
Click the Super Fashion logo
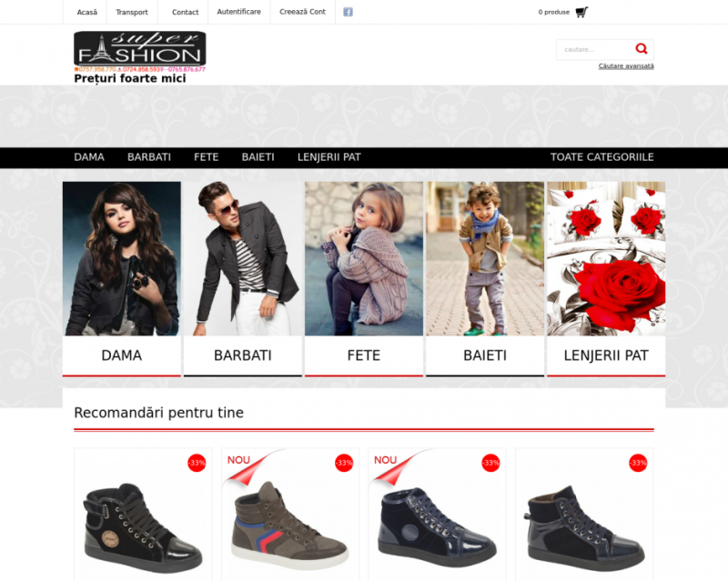140,52
